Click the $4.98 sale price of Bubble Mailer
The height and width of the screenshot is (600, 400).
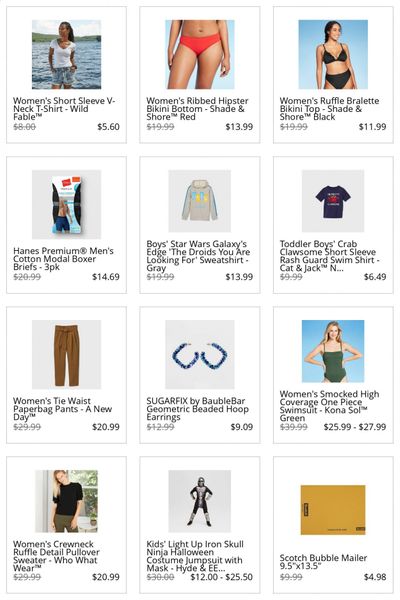click(x=375, y=577)
